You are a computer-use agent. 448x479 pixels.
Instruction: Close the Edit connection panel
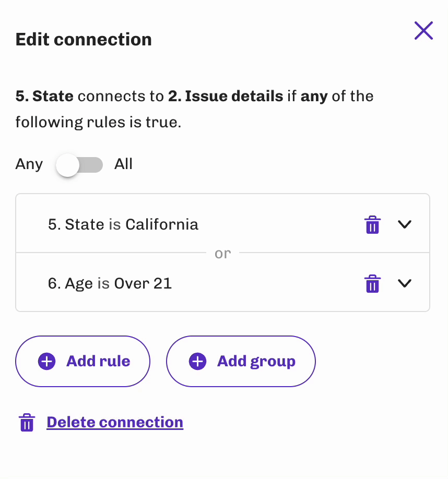[423, 31]
